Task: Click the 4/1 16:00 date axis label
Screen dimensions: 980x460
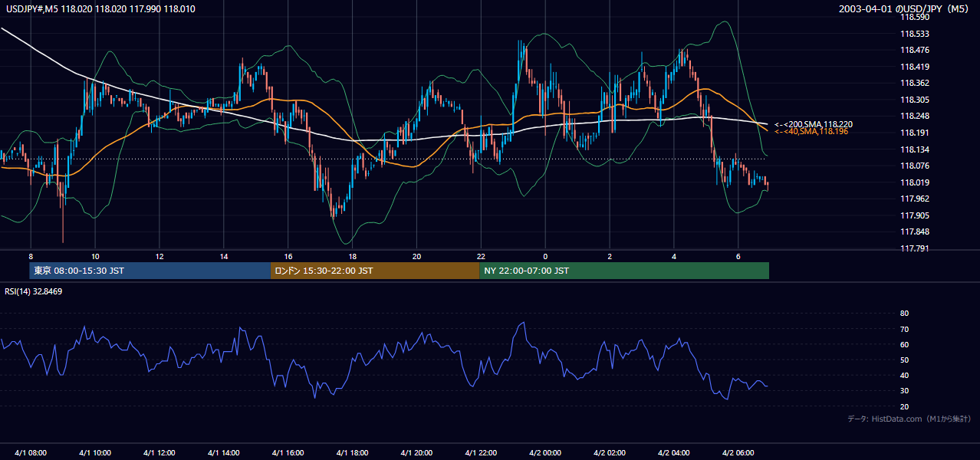Action: coord(288,452)
